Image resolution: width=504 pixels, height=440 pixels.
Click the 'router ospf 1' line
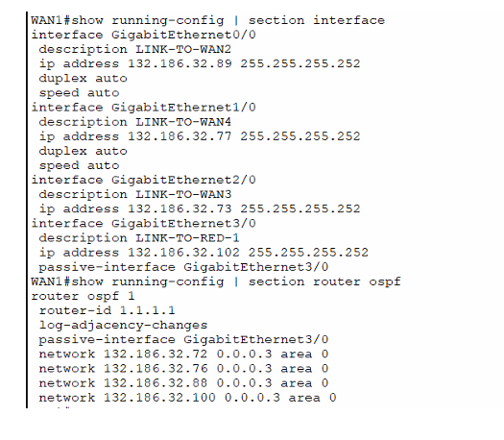(x=83, y=296)
